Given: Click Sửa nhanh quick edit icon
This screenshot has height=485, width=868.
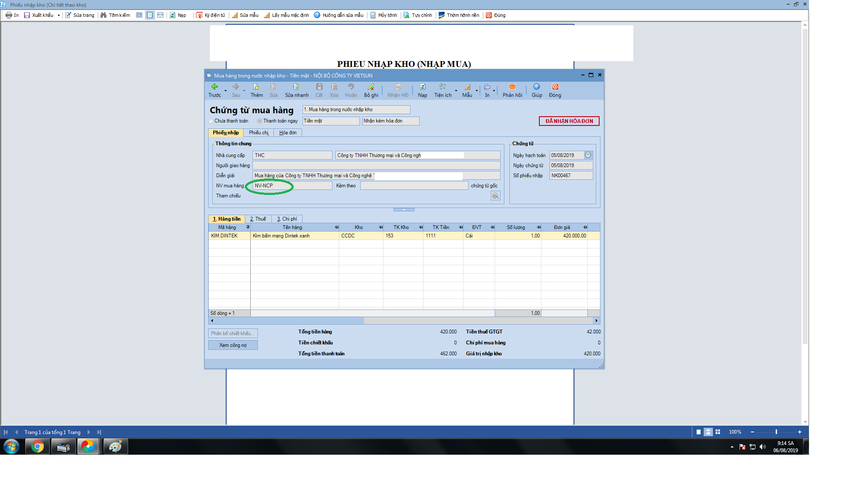Looking at the screenshot, I should click(296, 87).
